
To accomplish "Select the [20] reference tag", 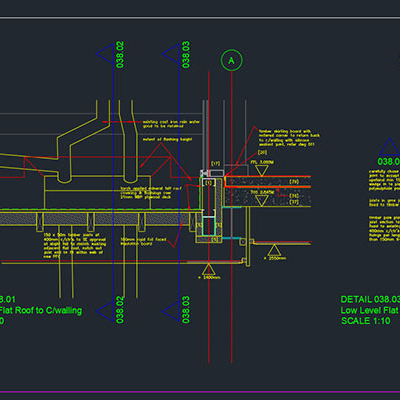I will pos(262,152).
